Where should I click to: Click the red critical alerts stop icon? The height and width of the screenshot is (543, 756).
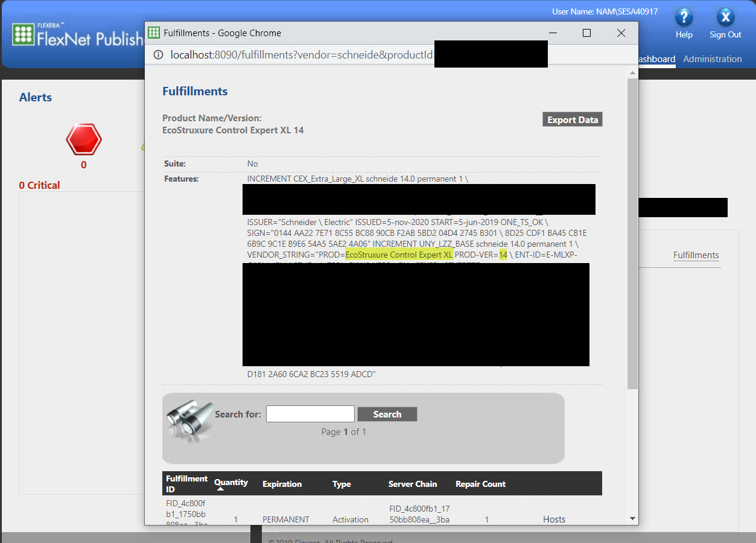[x=83, y=140]
